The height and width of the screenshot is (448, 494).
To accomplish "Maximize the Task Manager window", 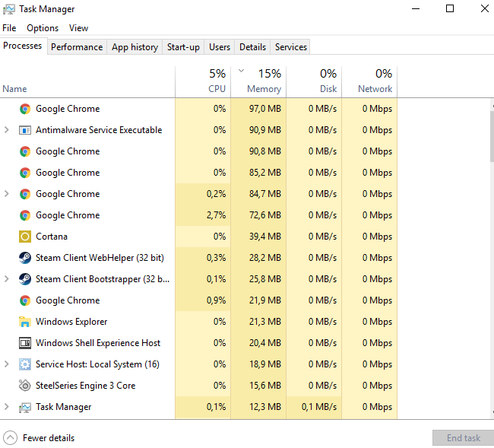I will tap(450, 9).
